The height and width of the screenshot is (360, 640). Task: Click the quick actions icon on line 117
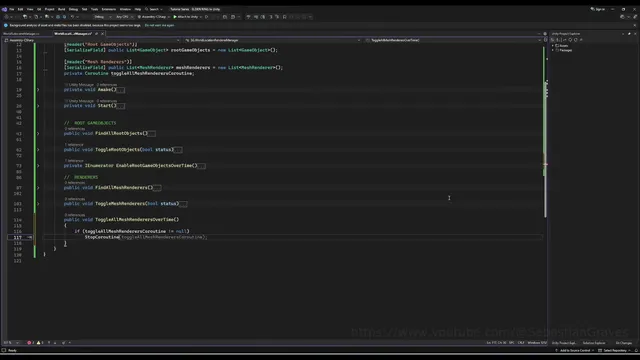(x=29, y=237)
